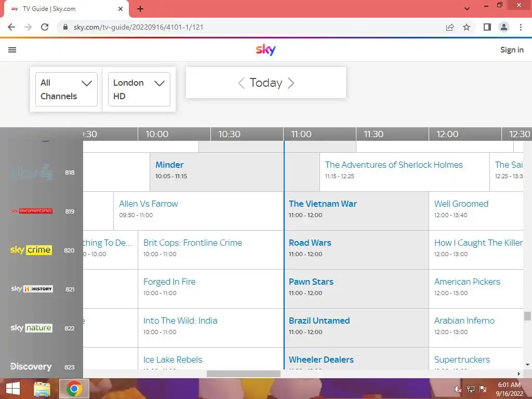Open Windows Start menu
This screenshot has width=532, height=399.
tap(13, 389)
